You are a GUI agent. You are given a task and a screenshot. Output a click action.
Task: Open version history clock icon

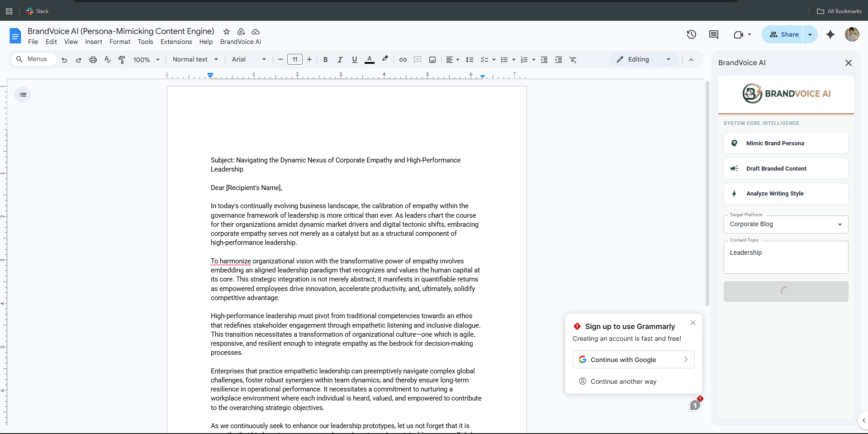click(x=691, y=34)
